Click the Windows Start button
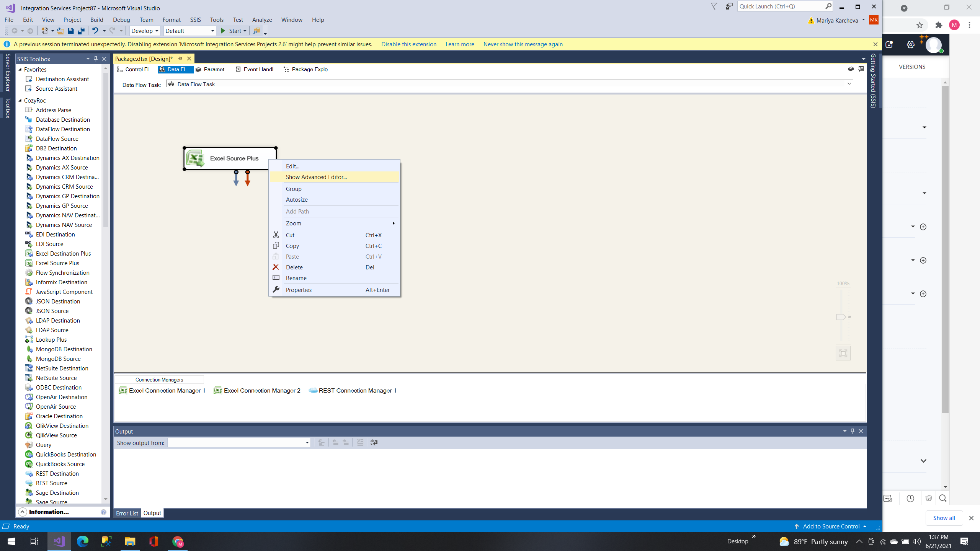This screenshot has width=980, height=551. pyautogui.click(x=11, y=541)
